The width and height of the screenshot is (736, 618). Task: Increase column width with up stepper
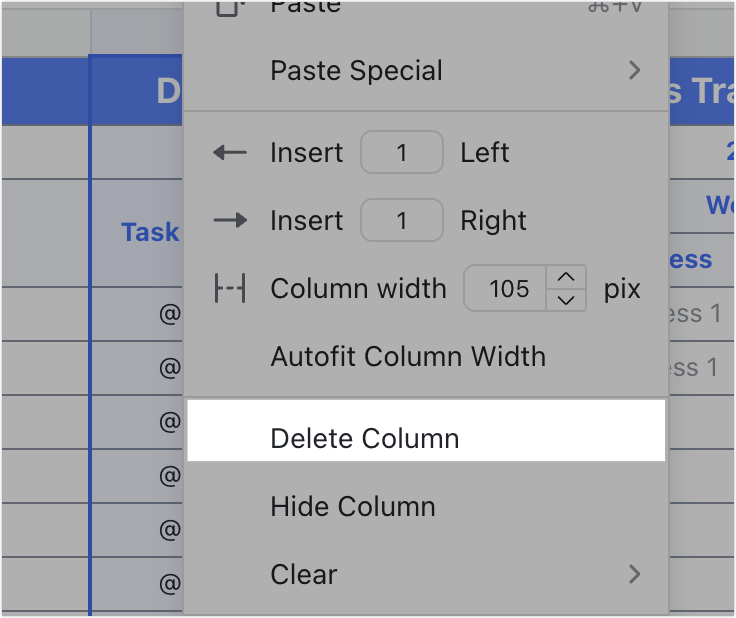pos(566,277)
